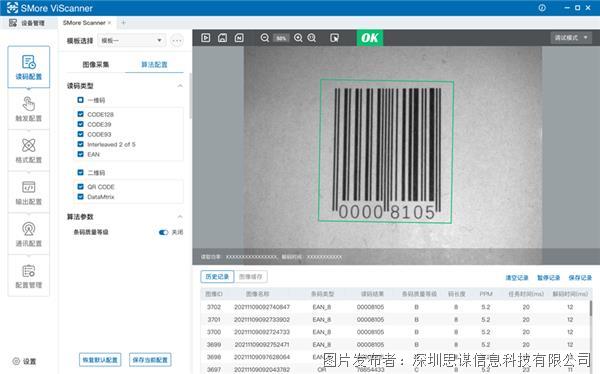This screenshot has width=600, height=374.
Task: Click the green OK status indicator
Action: click(x=370, y=38)
